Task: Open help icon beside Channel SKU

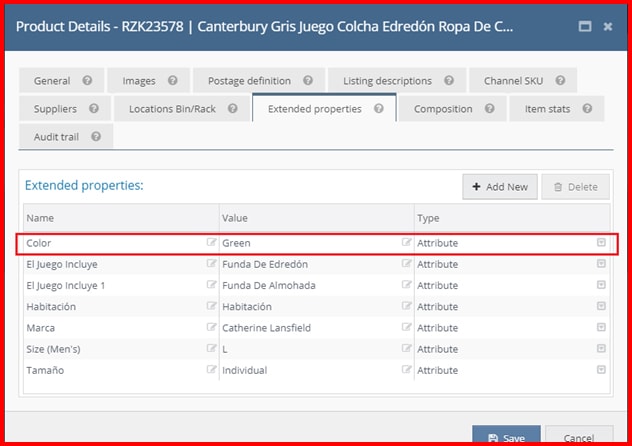Action: pyautogui.click(x=560, y=81)
